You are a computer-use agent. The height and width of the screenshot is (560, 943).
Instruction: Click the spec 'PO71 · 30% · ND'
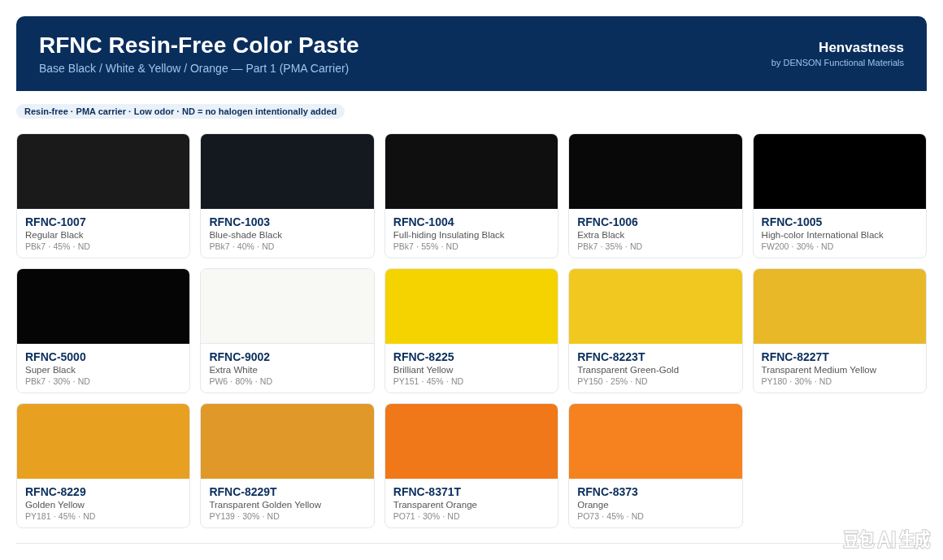pyautogui.click(x=427, y=516)
